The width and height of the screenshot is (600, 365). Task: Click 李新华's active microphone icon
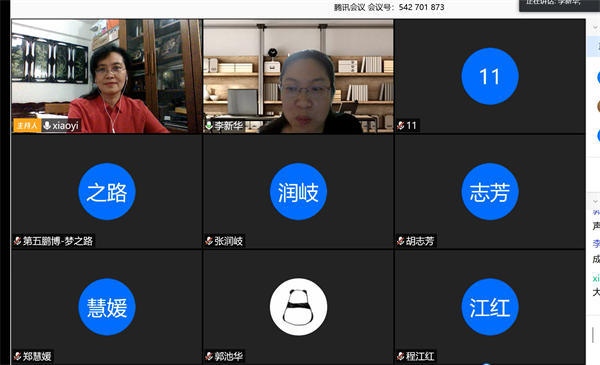coord(209,125)
